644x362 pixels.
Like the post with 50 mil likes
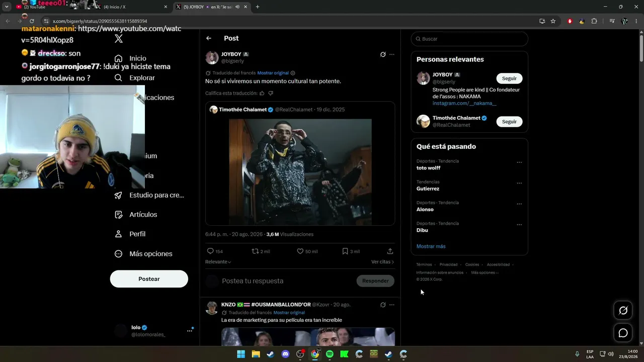click(x=307, y=251)
